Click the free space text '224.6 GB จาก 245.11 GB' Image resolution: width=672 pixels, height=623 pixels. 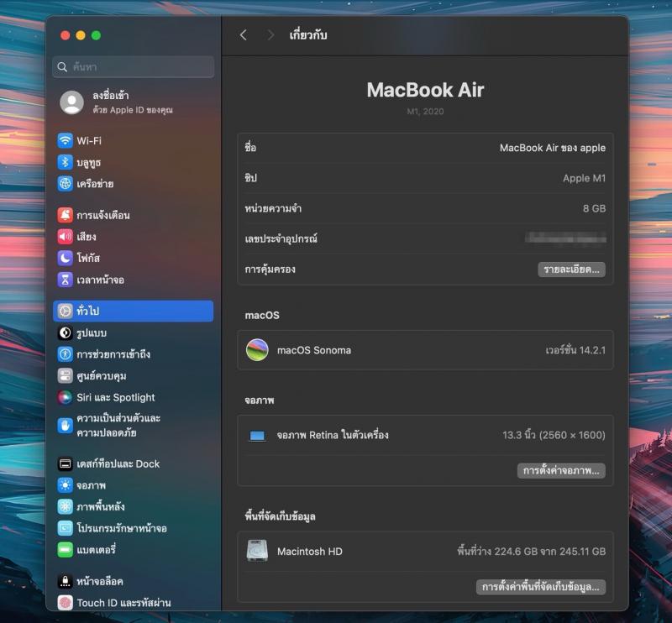[550, 552]
